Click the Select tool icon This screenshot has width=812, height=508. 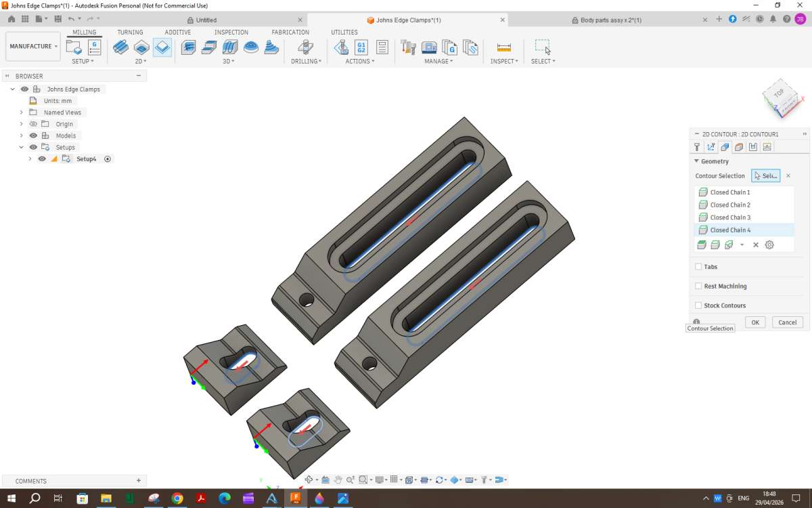pyautogui.click(x=543, y=47)
